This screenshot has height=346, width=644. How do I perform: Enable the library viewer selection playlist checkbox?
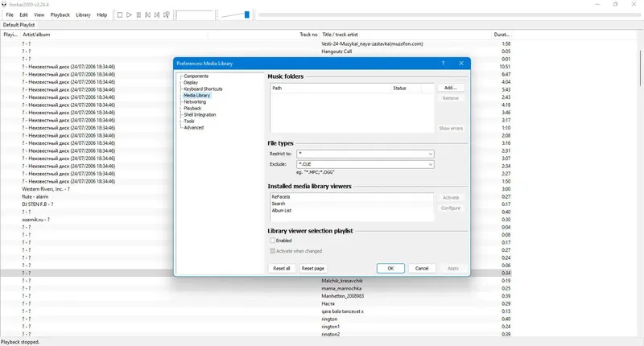click(272, 241)
